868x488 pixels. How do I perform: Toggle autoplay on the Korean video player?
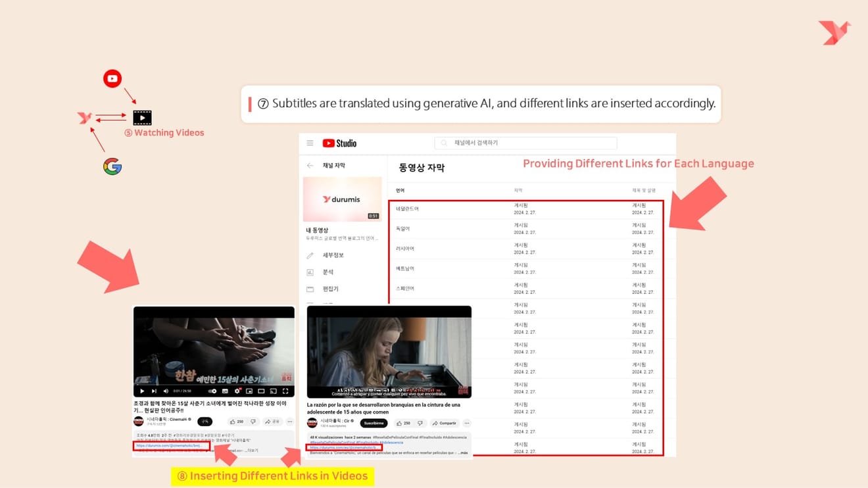(x=212, y=391)
